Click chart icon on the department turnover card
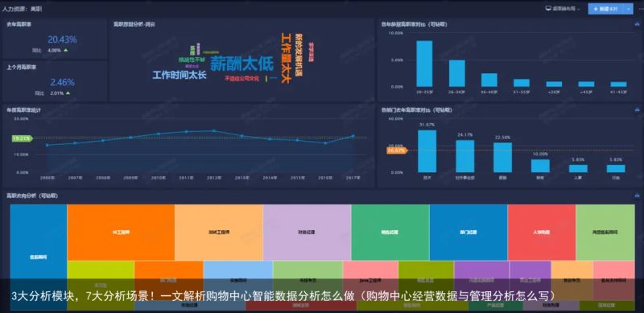This screenshot has width=644, height=313. tap(636, 109)
